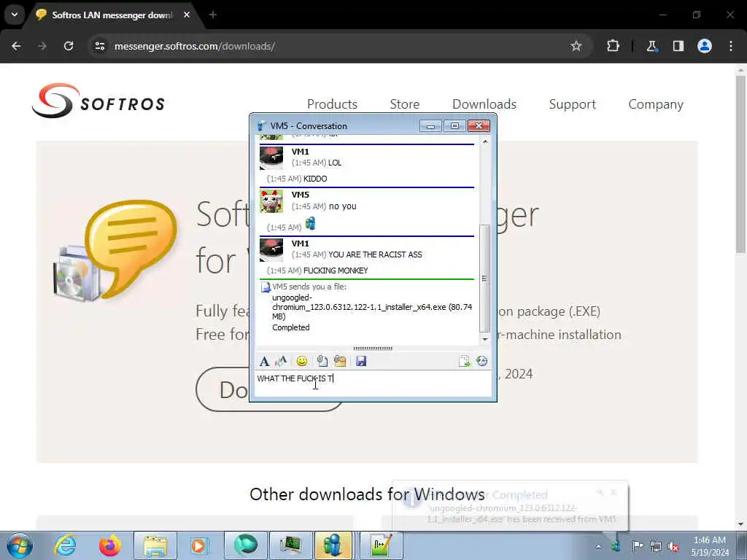Click VM1's avatar next to 'LOL' message

pos(271,157)
